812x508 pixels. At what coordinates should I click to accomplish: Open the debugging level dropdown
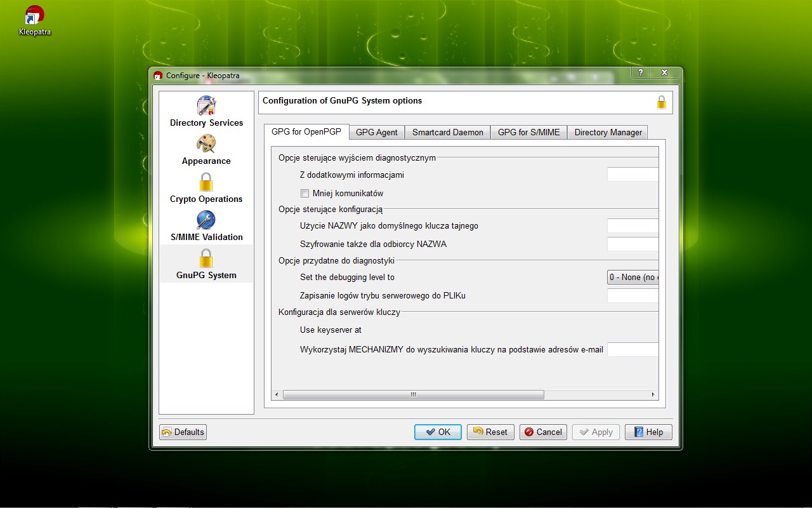coord(632,277)
